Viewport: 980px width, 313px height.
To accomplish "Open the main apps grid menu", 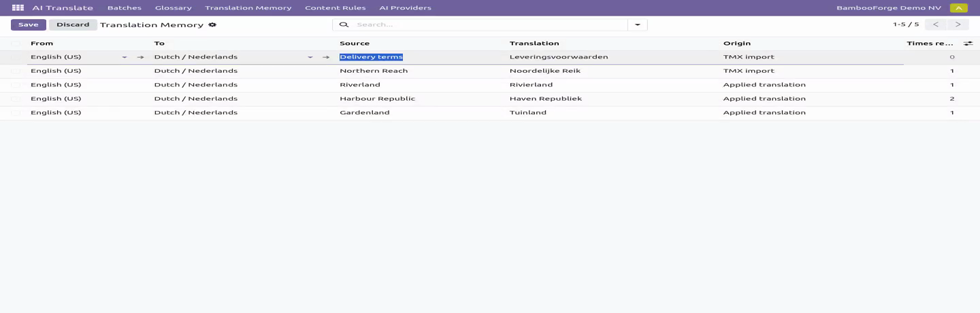I will click(18, 7).
